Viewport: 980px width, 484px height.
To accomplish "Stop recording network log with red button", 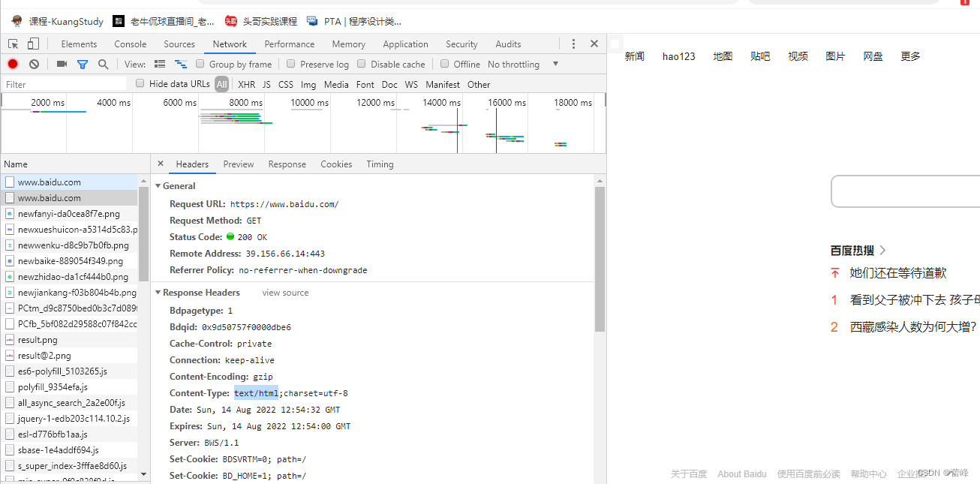I will [13, 65].
